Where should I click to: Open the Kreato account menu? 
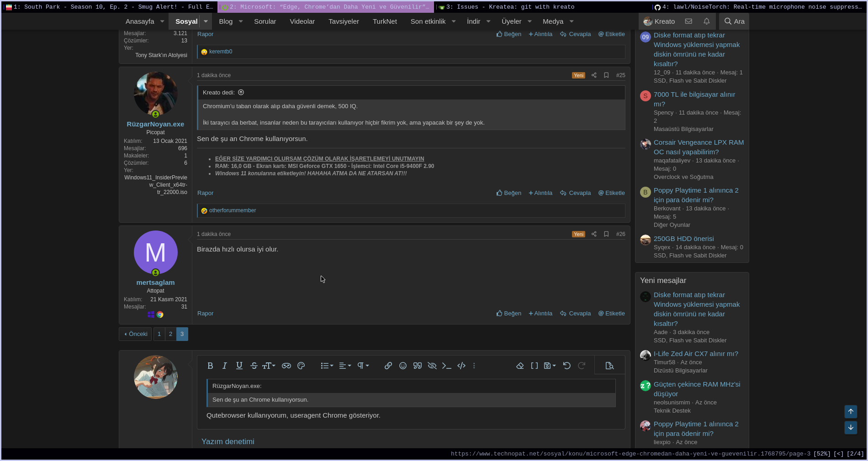click(x=659, y=21)
